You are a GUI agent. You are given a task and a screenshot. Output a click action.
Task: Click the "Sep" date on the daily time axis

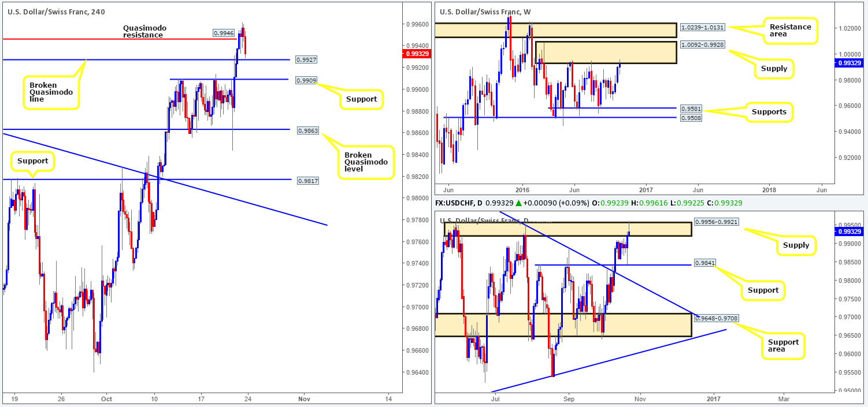coord(569,398)
